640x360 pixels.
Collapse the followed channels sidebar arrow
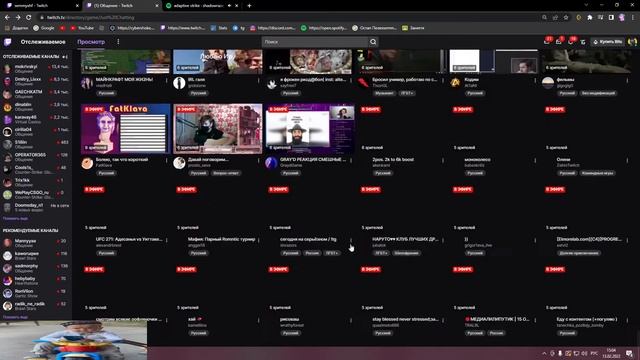point(65,57)
